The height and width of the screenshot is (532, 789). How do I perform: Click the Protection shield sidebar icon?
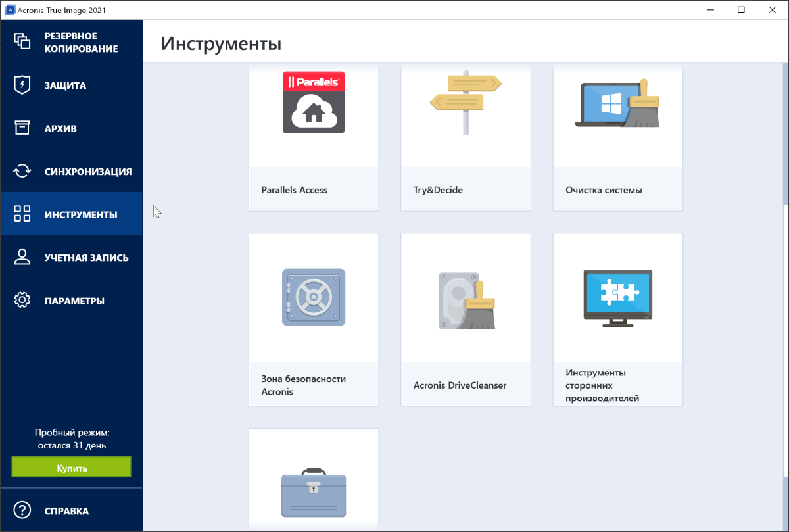click(22, 85)
